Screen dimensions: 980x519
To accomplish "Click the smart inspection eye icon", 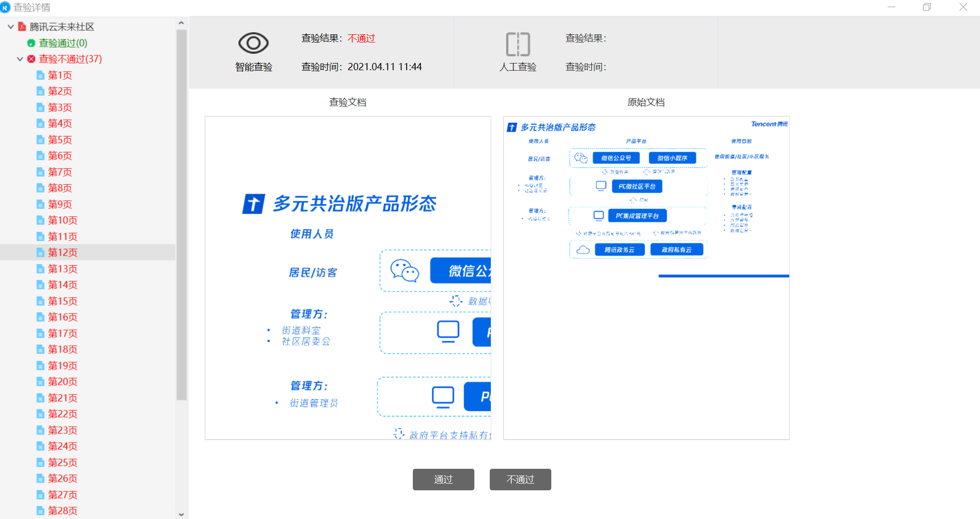I will (x=253, y=43).
